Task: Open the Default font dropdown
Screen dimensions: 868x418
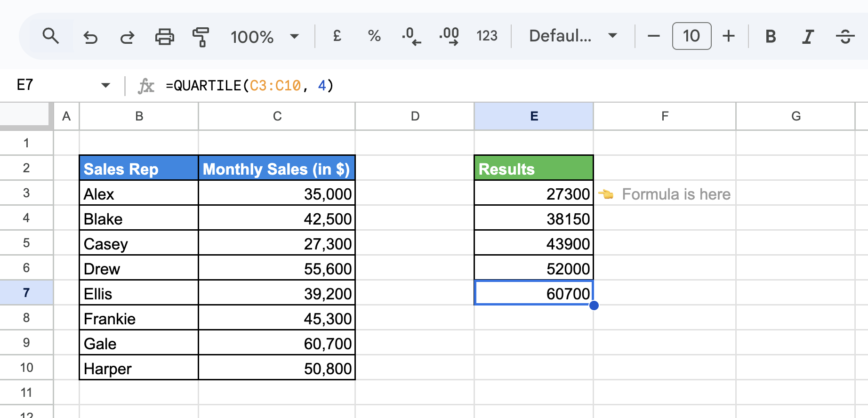Action: (x=573, y=36)
